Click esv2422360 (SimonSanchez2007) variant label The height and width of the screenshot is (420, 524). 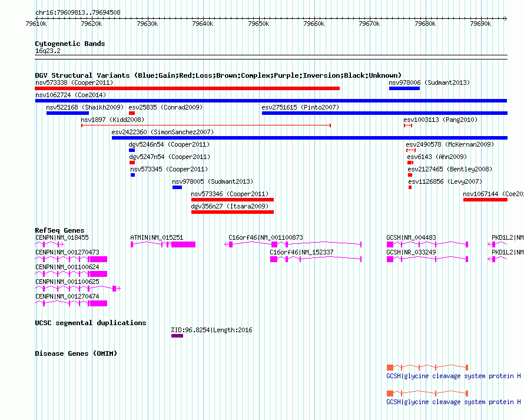pyautogui.click(x=162, y=132)
